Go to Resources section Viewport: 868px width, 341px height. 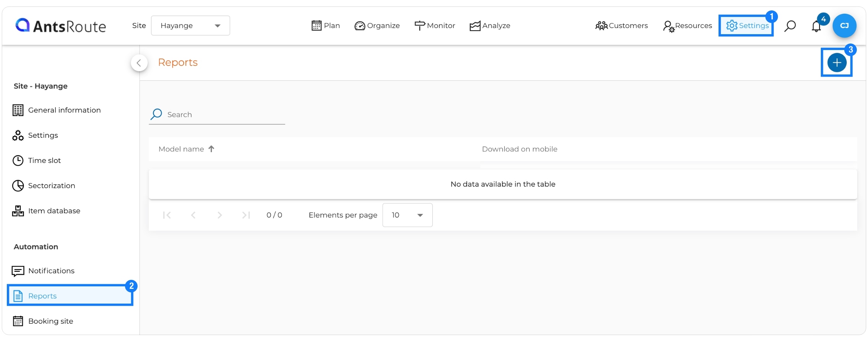(x=688, y=26)
